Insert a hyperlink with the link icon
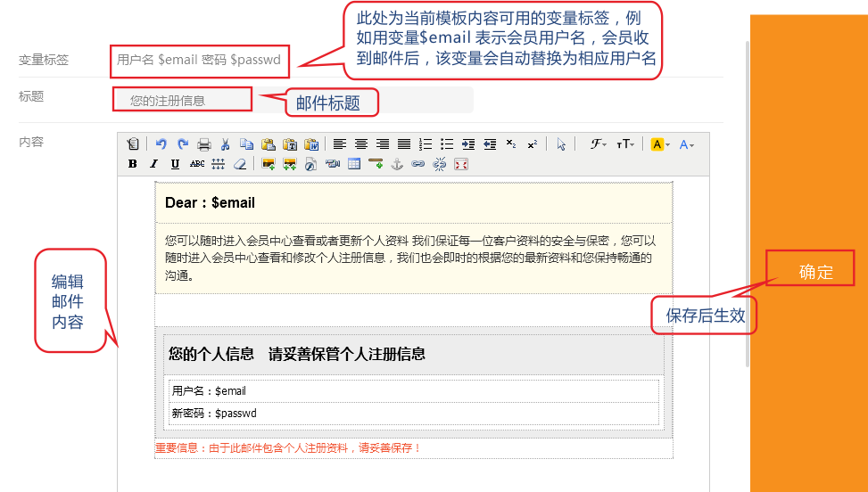 tap(417, 164)
